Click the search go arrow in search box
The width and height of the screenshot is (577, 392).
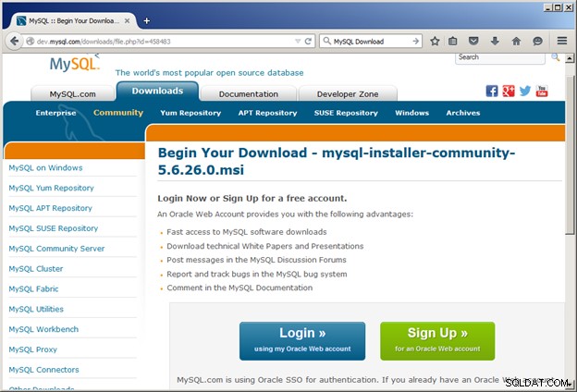[415, 42]
